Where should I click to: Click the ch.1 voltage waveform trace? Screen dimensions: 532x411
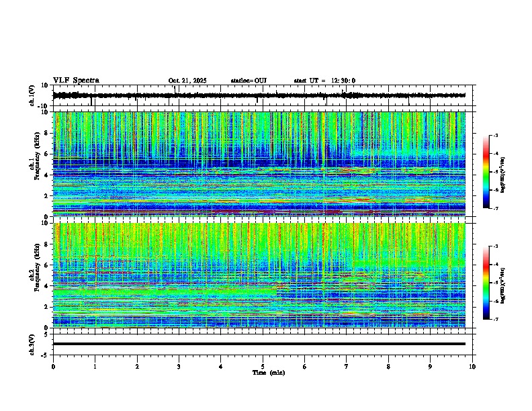259,95
